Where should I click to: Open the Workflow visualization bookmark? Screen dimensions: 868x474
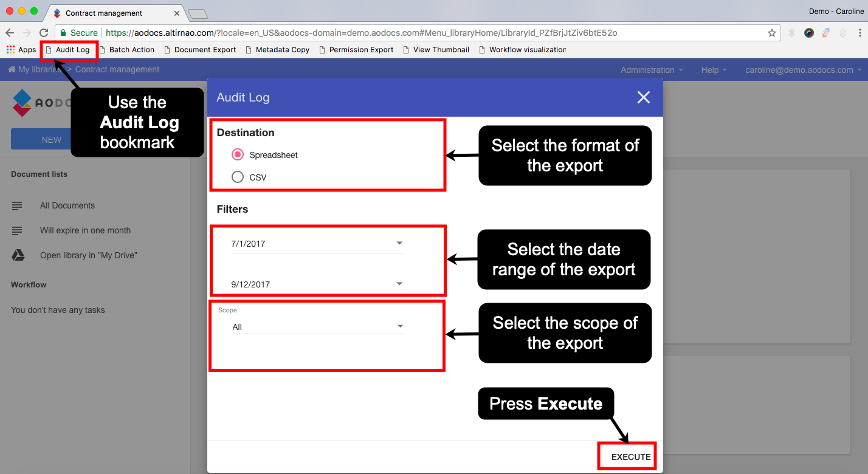pyautogui.click(x=522, y=50)
